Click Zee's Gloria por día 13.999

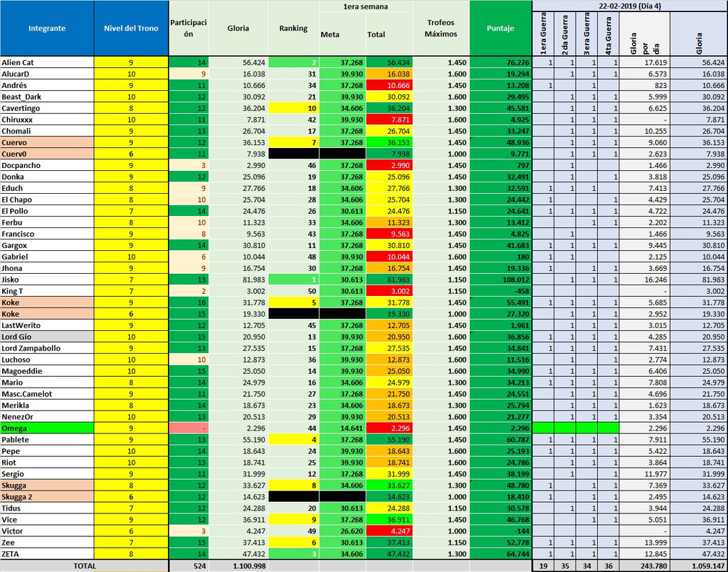(644, 542)
